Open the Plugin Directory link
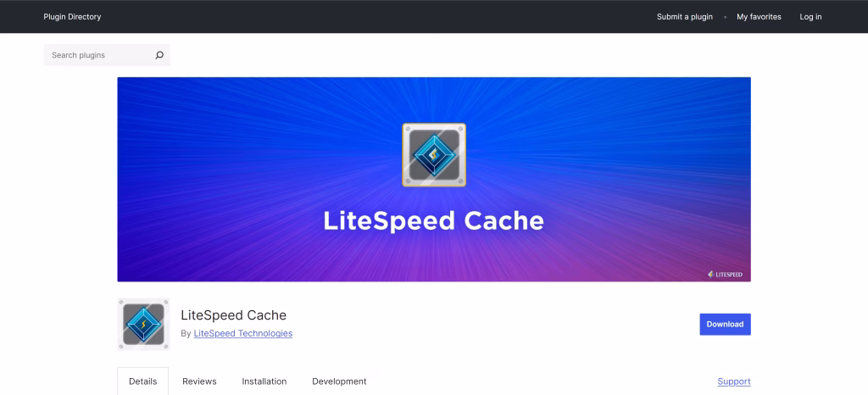 tap(73, 17)
